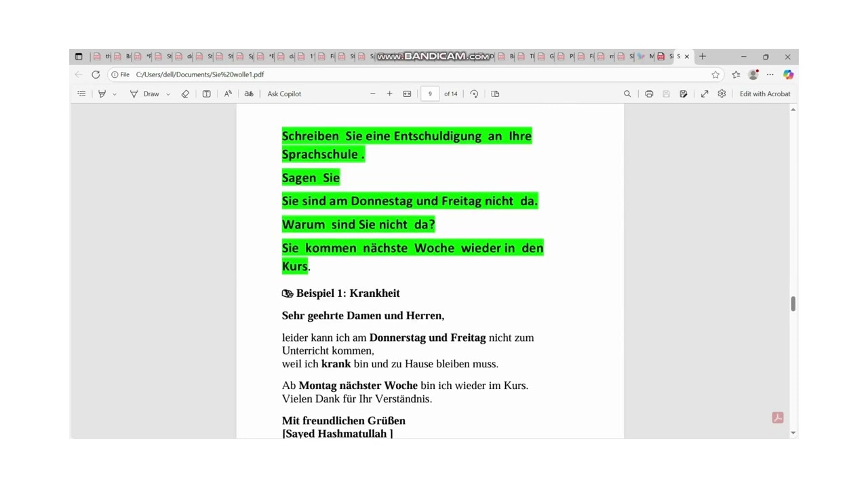Click the scrollbar up arrow
This screenshot has height=488, width=868.
[x=793, y=109]
